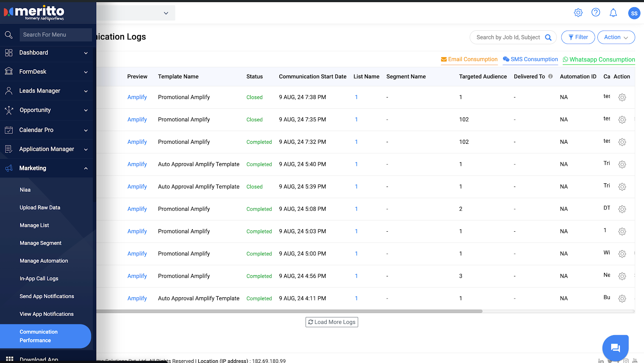This screenshot has width=644, height=363.
Task: Open the chat support widget
Action: pos(615,348)
